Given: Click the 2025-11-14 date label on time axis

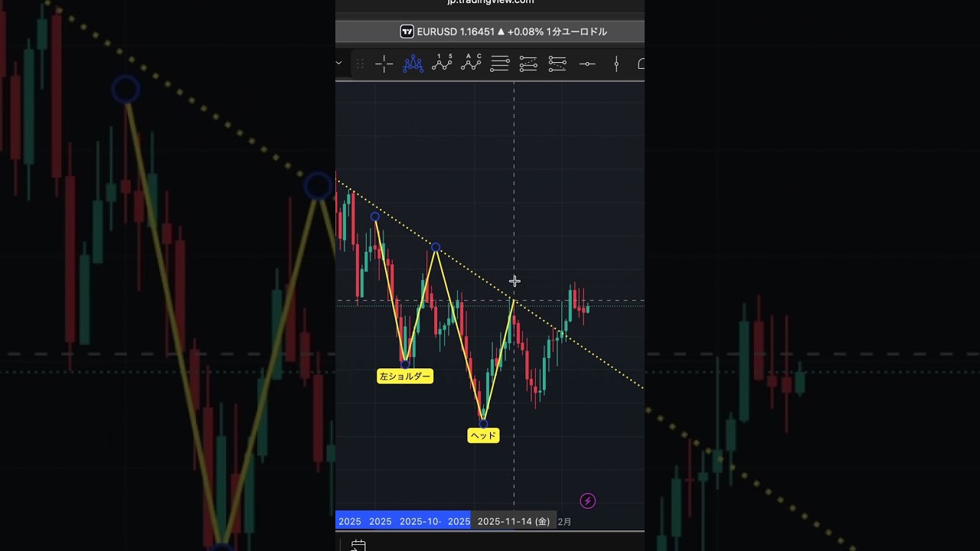Looking at the screenshot, I should point(513,521).
